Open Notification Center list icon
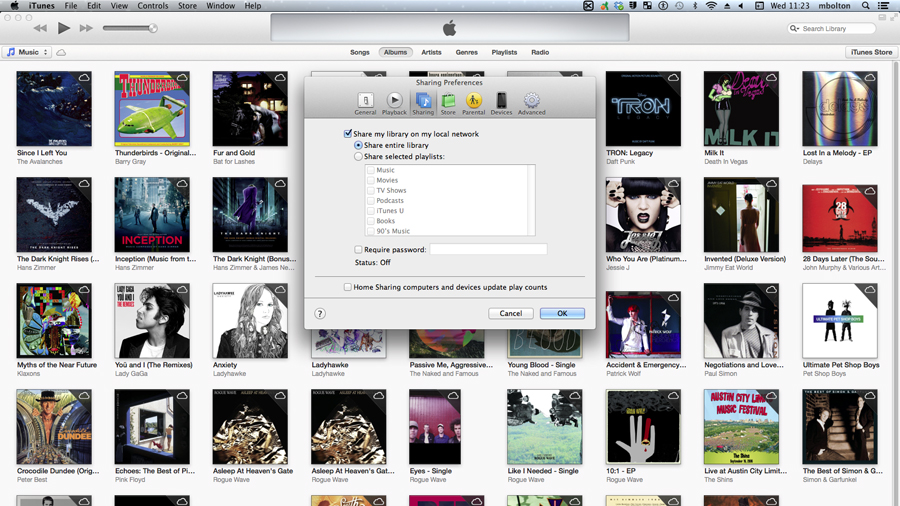The image size is (900, 506). coord(884,6)
